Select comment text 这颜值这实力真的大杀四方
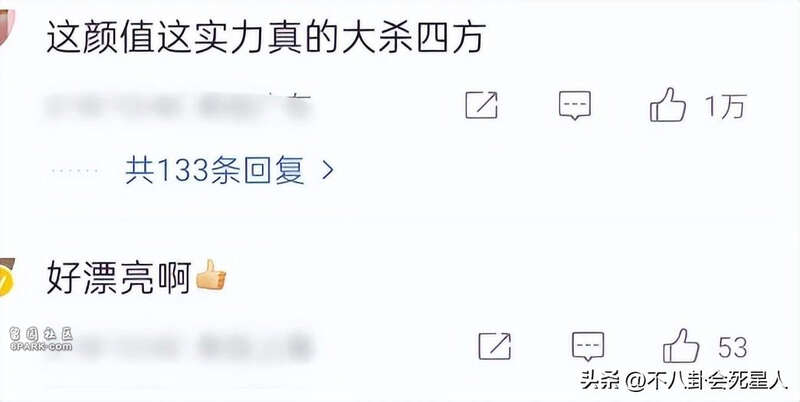Image resolution: width=800 pixels, height=402 pixels. (x=265, y=37)
